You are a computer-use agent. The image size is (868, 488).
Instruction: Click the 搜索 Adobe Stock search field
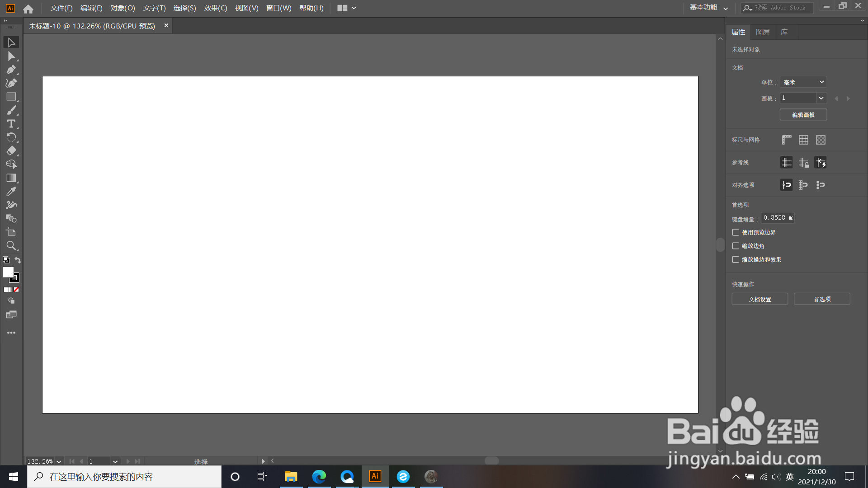click(778, 8)
